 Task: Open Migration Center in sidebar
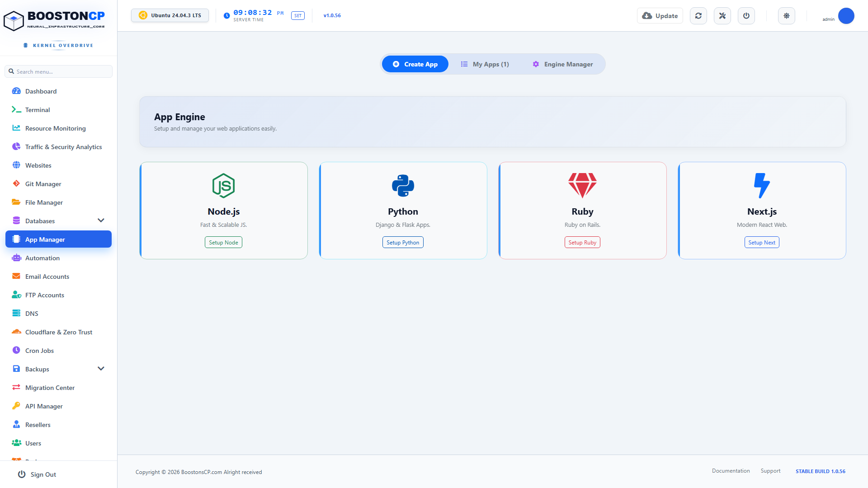(58, 388)
